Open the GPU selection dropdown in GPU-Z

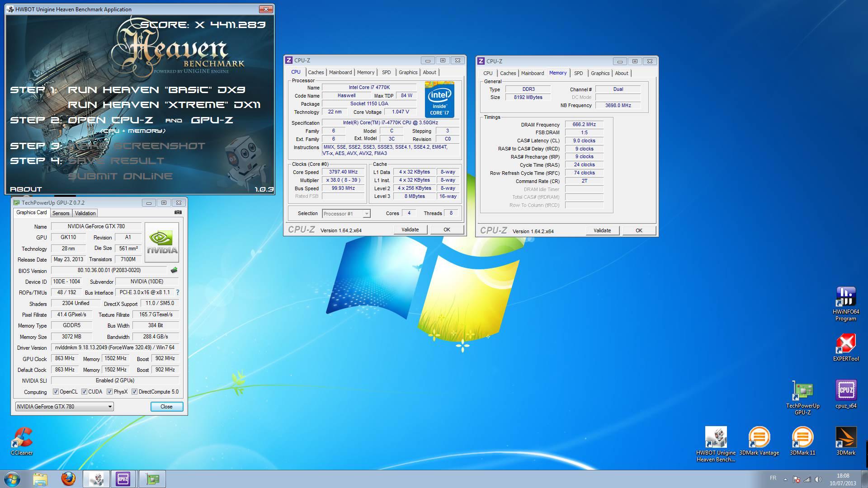pyautogui.click(x=64, y=407)
